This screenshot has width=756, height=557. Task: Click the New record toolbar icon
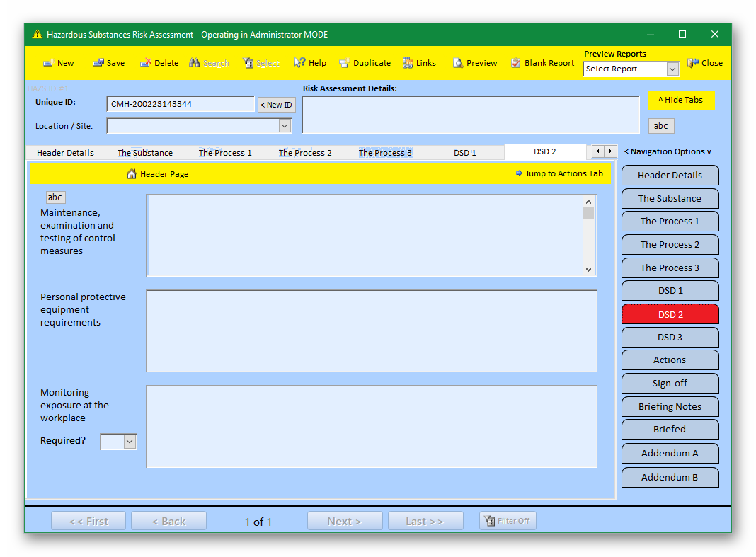pos(48,63)
